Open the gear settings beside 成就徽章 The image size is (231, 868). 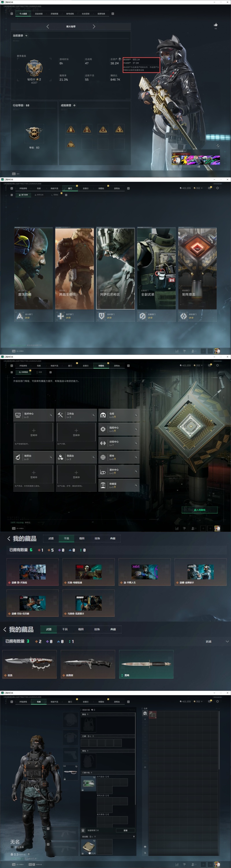74,105
